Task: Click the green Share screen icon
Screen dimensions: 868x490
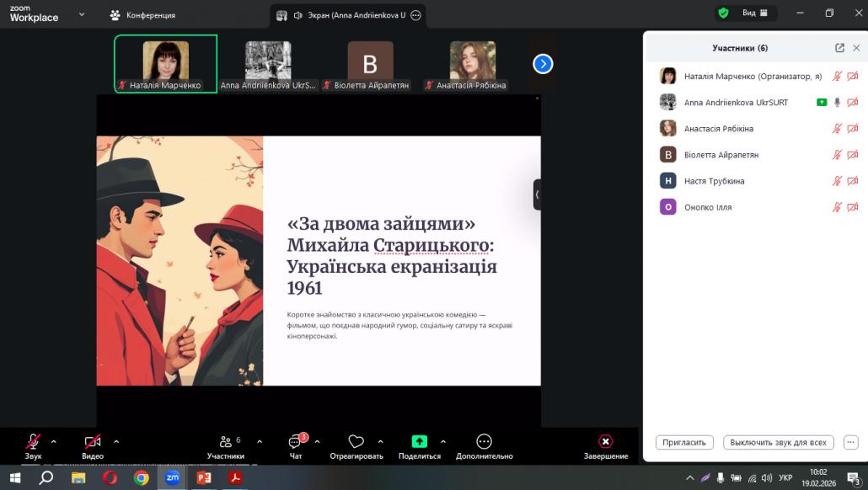Action: [419, 442]
